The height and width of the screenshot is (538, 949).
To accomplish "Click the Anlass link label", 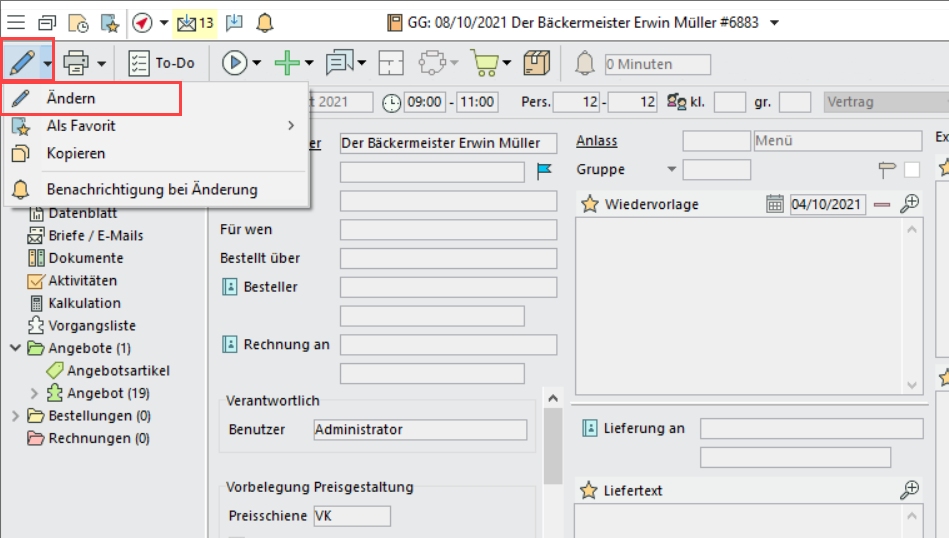I will 596,141.
